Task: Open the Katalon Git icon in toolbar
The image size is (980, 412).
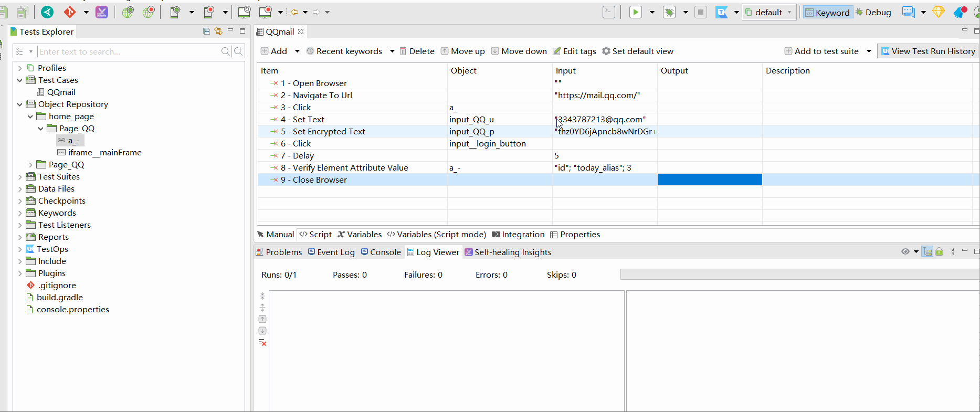Action: coord(69,12)
